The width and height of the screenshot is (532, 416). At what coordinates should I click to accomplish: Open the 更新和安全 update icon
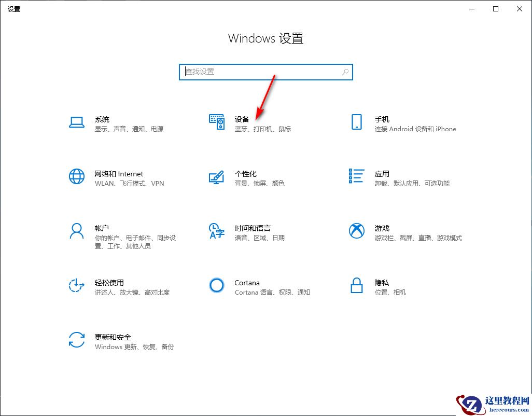(x=77, y=341)
